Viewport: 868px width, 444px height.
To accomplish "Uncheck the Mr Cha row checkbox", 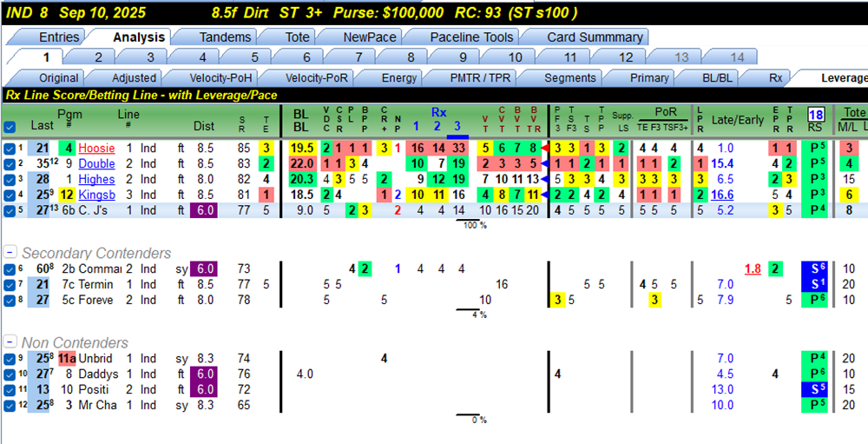I will pos(9,405).
